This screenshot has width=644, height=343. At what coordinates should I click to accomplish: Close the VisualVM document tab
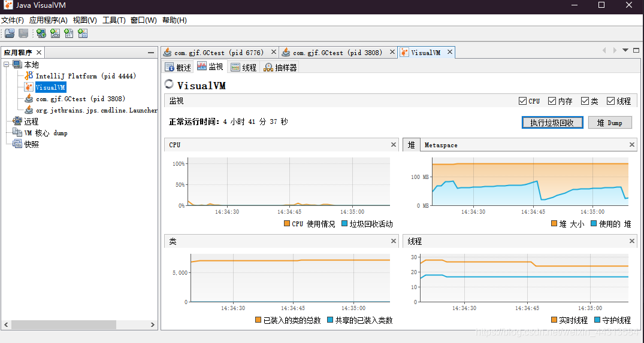click(450, 52)
